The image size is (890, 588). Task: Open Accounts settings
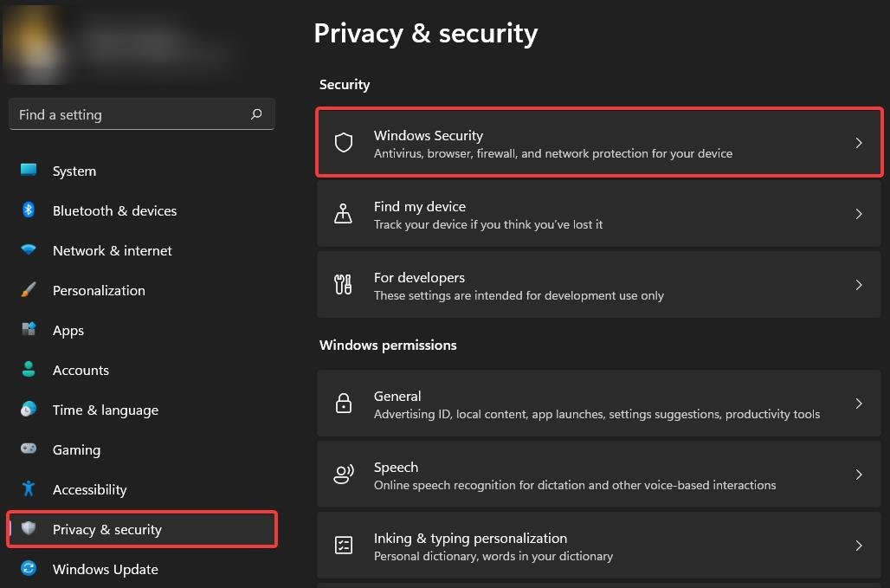pyautogui.click(x=142, y=370)
